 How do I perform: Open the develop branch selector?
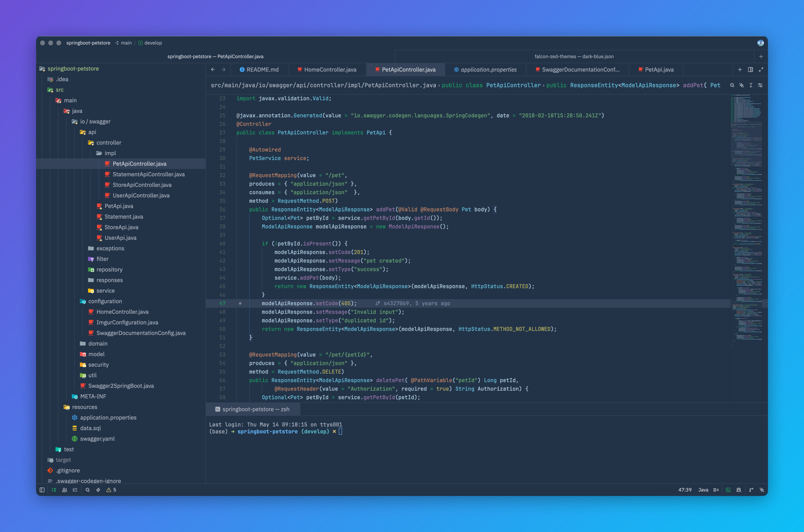(150, 43)
